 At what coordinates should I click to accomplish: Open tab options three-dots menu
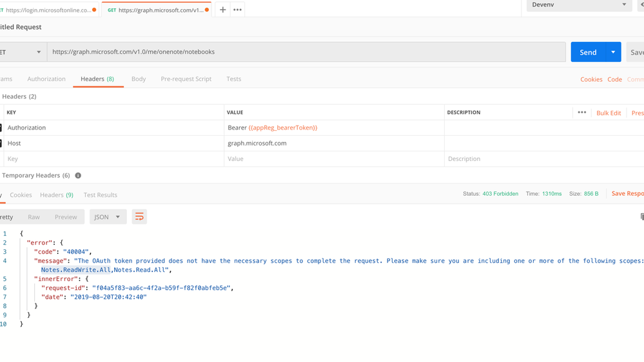click(x=238, y=10)
